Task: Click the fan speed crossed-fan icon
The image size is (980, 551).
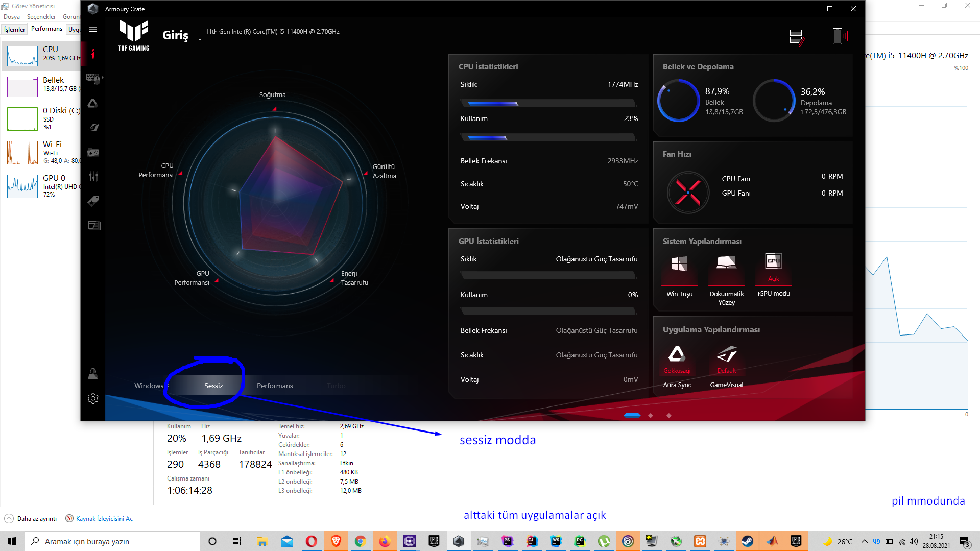Action: (688, 193)
